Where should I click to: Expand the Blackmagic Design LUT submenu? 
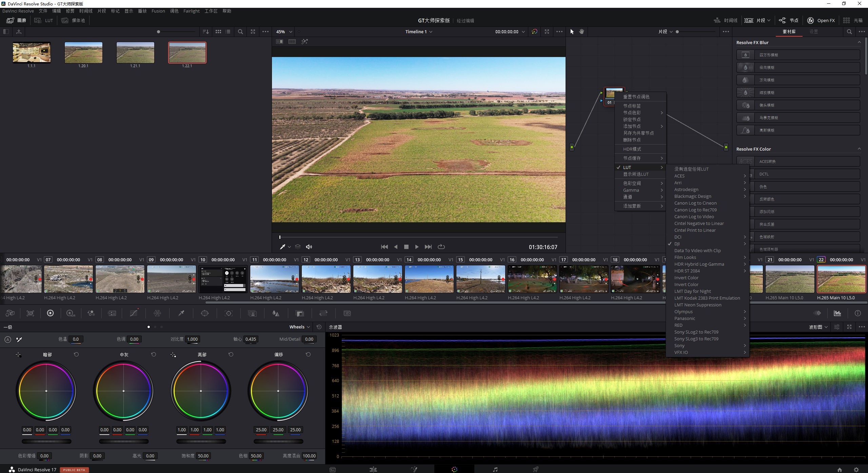click(x=708, y=196)
